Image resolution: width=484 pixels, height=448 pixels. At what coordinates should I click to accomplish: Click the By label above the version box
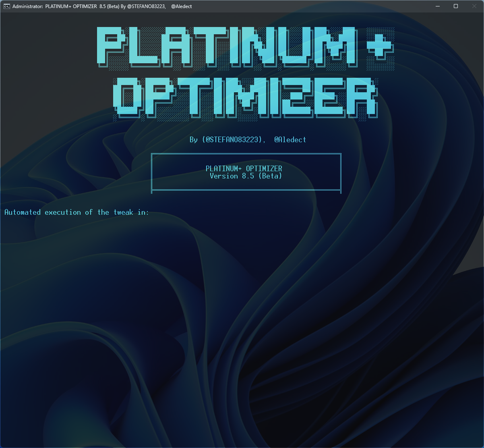point(194,140)
